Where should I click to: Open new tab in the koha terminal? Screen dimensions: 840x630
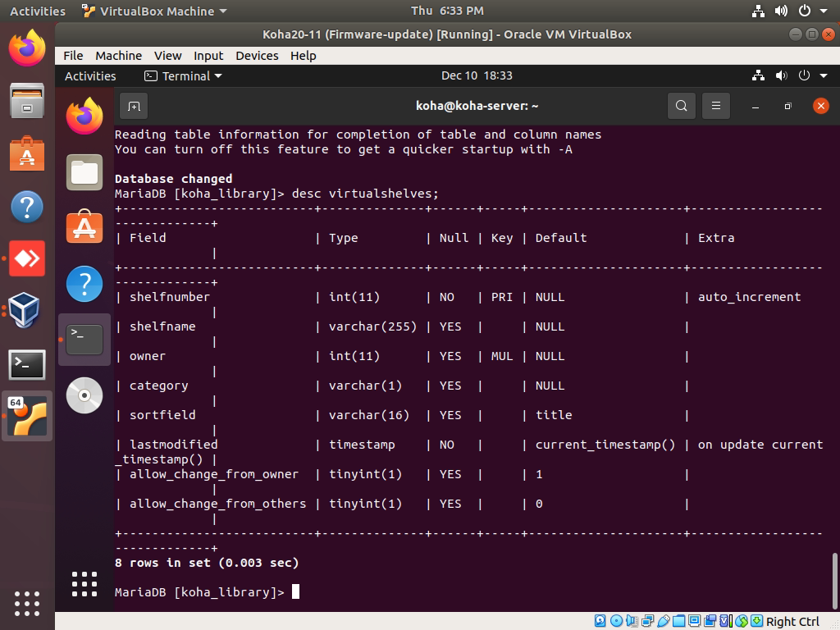[x=134, y=106]
